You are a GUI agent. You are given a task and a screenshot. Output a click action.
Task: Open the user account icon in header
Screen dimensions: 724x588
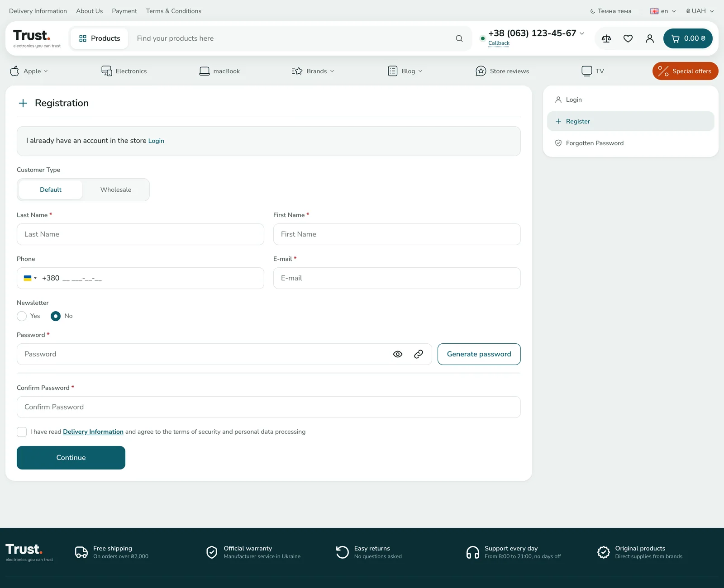[650, 38]
